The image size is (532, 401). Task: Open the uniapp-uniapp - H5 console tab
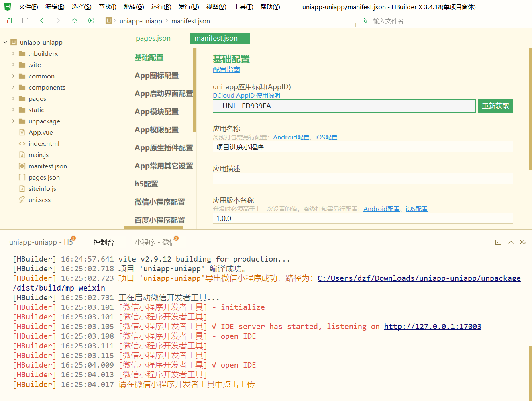tap(41, 242)
